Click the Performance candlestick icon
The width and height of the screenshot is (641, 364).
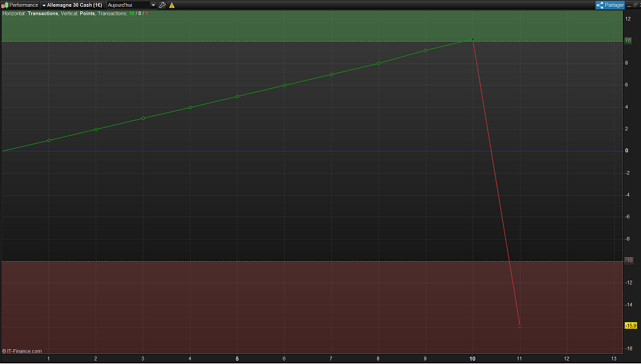click(5, 5)
